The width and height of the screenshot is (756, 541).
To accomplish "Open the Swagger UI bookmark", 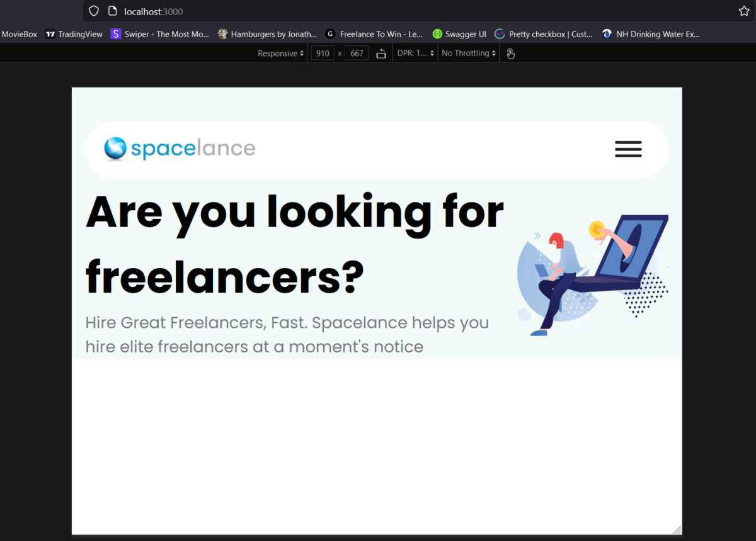I will coord(459,34).
